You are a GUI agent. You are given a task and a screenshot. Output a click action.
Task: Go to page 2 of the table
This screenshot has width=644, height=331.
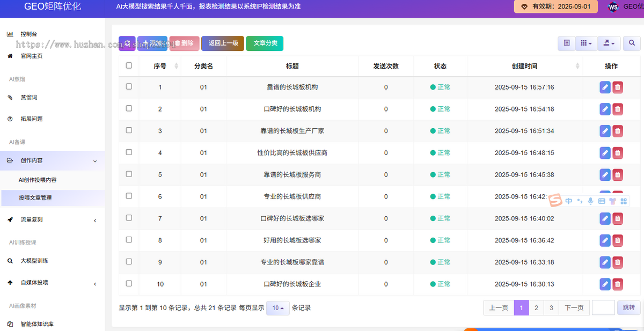(x=536, y=308)
